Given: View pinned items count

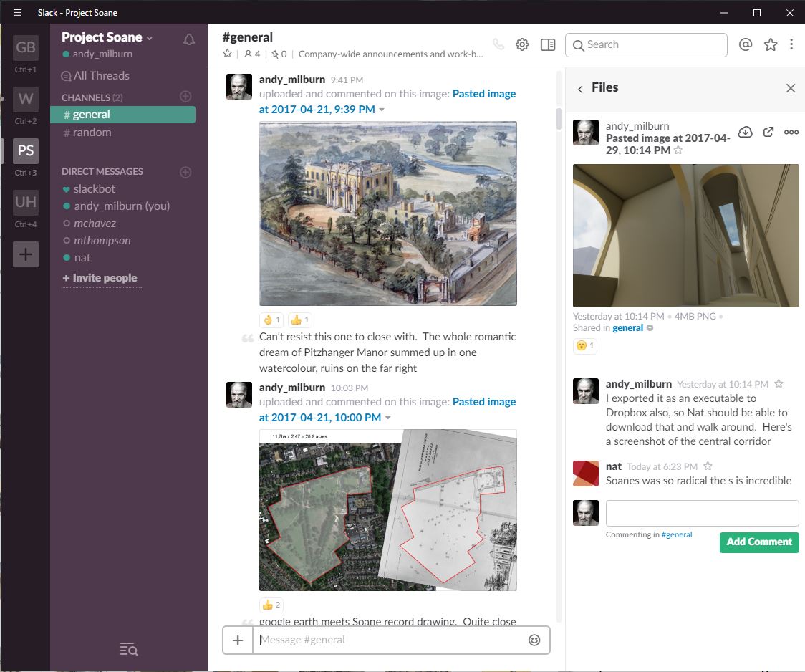Looking at the screenshot, I should tap(279, 54).
